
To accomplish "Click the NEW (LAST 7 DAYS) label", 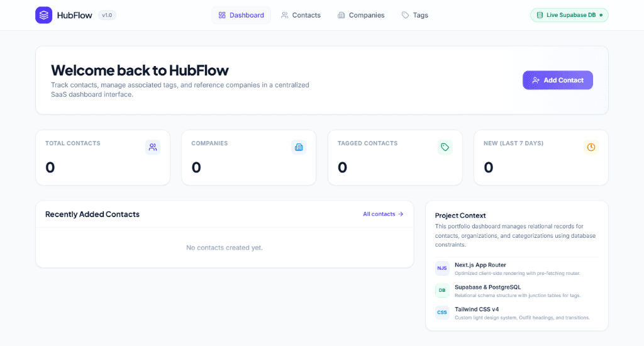I will point(513,143).
